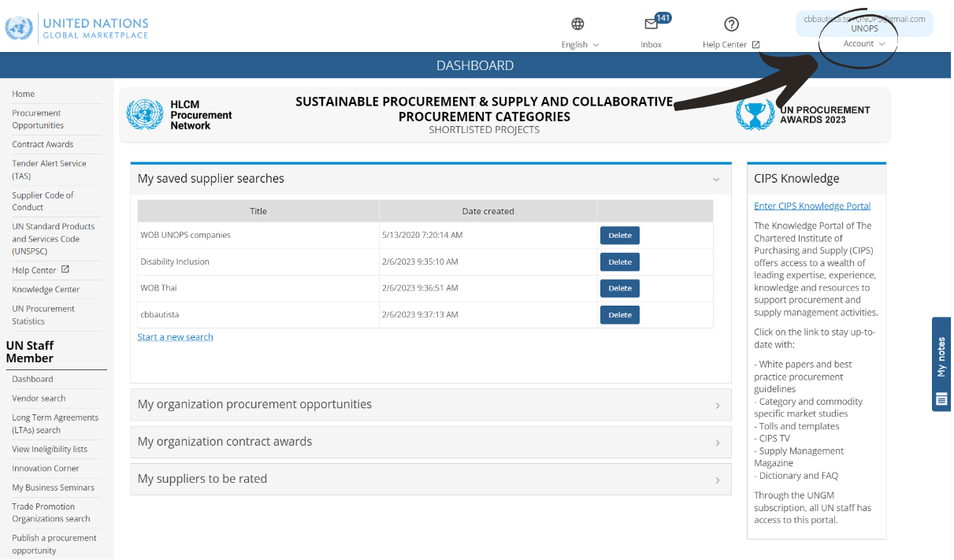Click the United Nations Global Marketplace logo
954x560 pixels.
point(76,28)
